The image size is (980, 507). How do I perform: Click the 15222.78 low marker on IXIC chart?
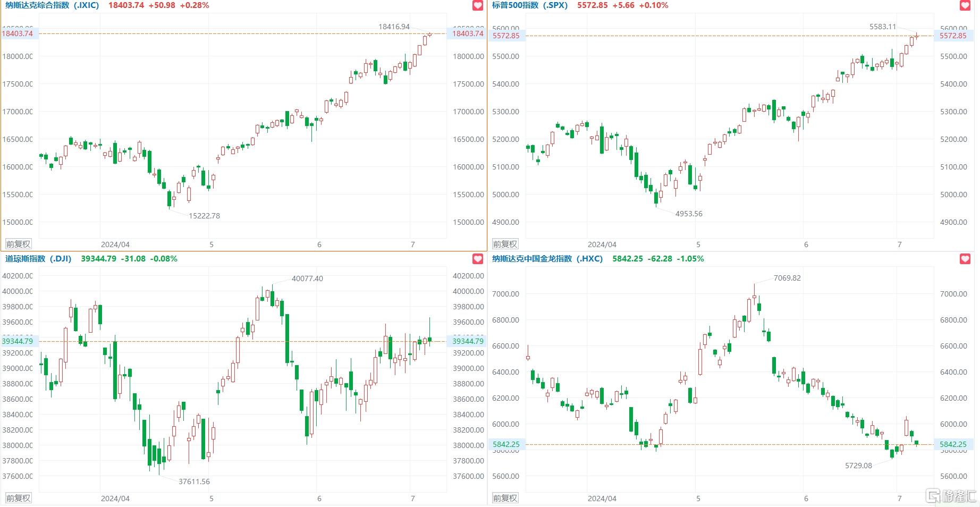pyautogui.click(x=204, y=216)
